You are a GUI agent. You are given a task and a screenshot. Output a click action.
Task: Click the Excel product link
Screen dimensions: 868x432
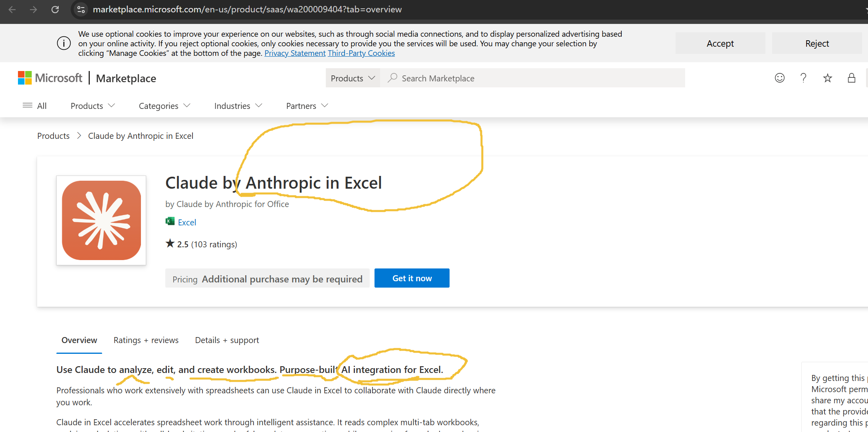187,222
